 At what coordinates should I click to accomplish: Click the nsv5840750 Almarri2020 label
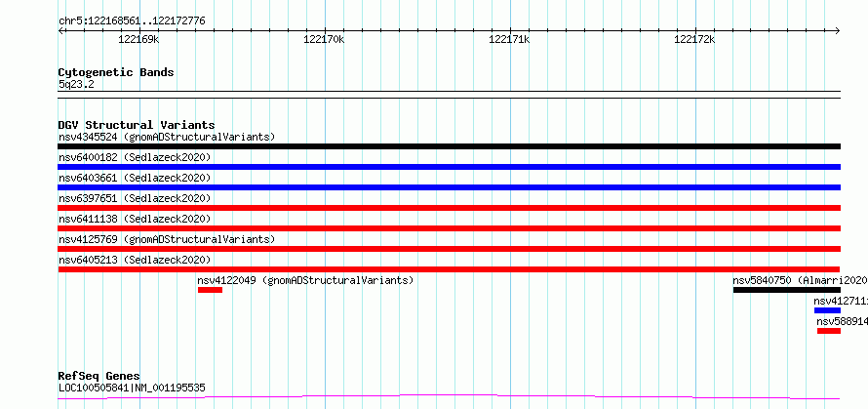click(x=800, y=280)
